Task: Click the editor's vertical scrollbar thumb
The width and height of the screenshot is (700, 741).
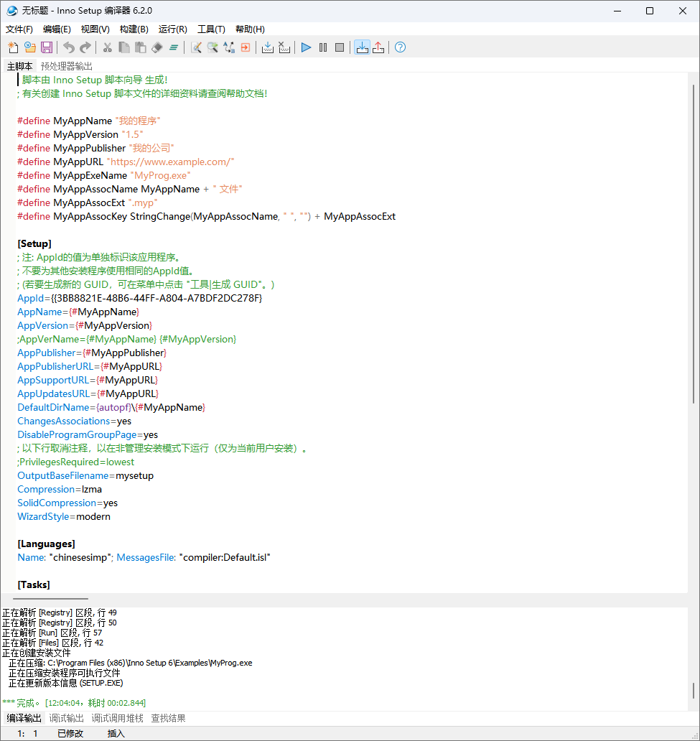Action: pyautogui.click(x=694, y=237)
